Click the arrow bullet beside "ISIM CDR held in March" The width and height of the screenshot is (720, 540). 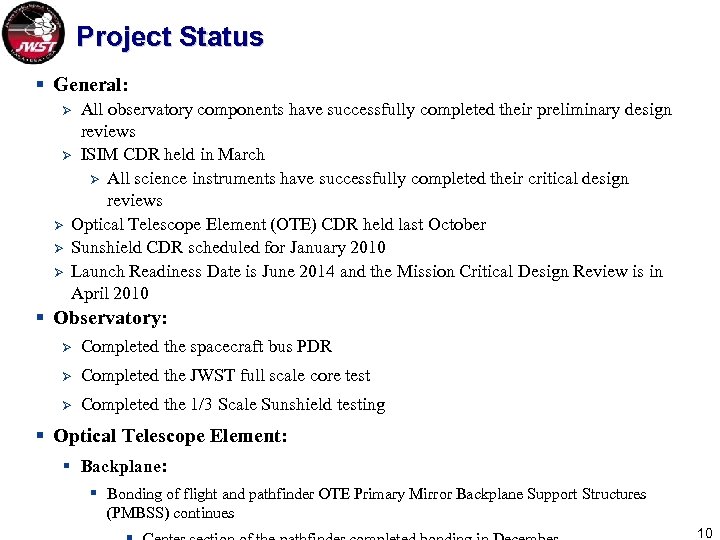click(x=67, y=156)
